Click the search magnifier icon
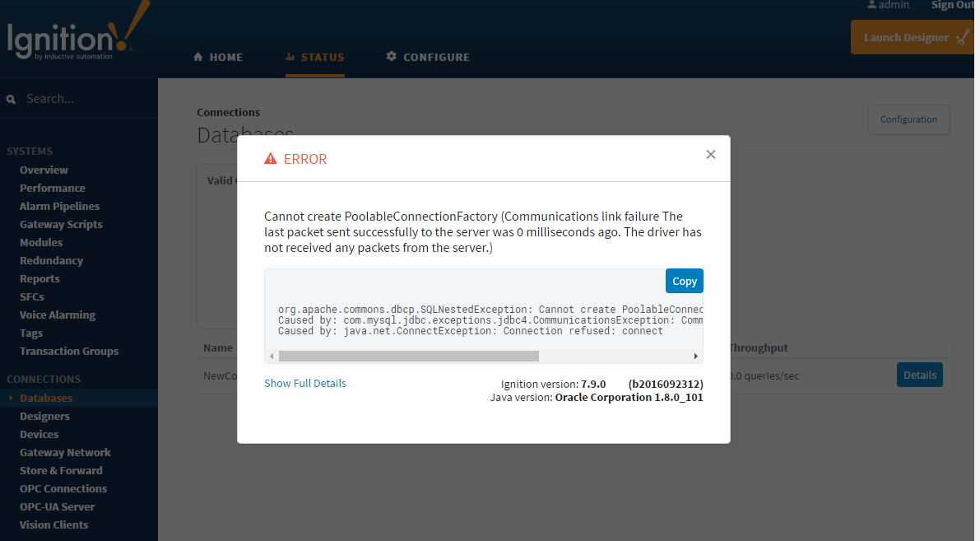 click(x=12, y=99)
